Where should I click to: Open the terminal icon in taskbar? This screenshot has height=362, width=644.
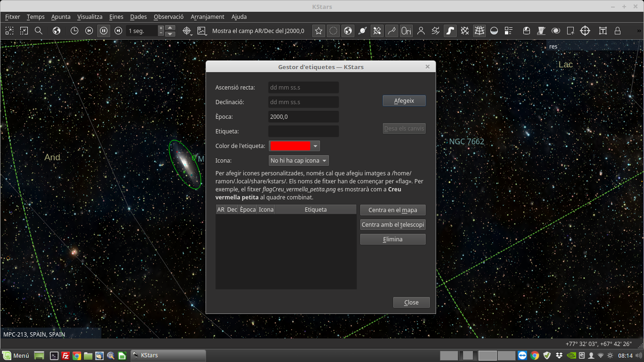click(54, 356)
